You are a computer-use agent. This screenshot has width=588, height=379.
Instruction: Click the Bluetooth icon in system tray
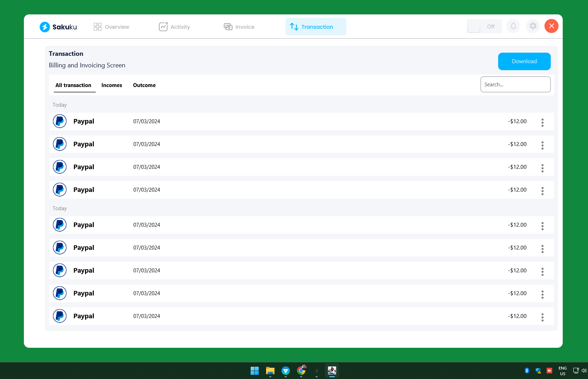click(x=527, y=370)
